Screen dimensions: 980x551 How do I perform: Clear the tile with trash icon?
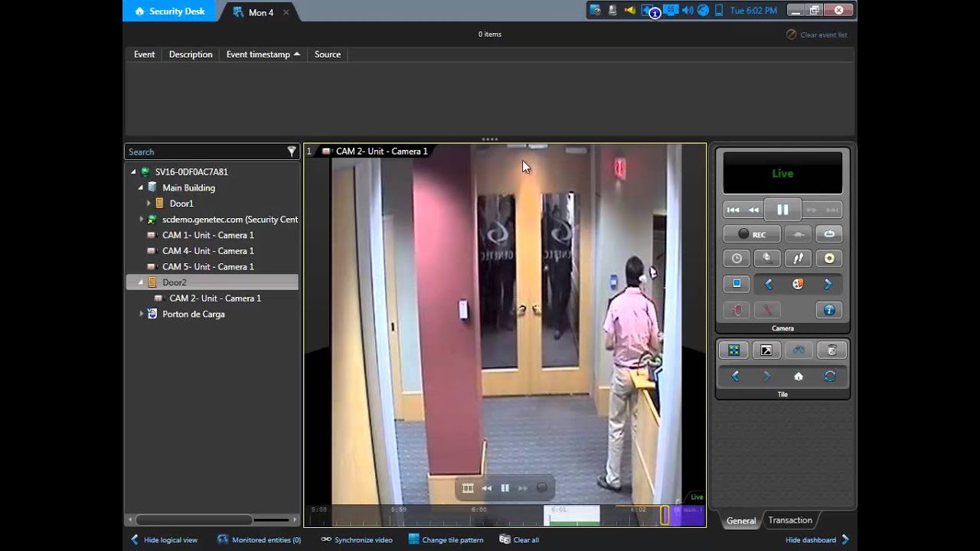tap(831, 350)
